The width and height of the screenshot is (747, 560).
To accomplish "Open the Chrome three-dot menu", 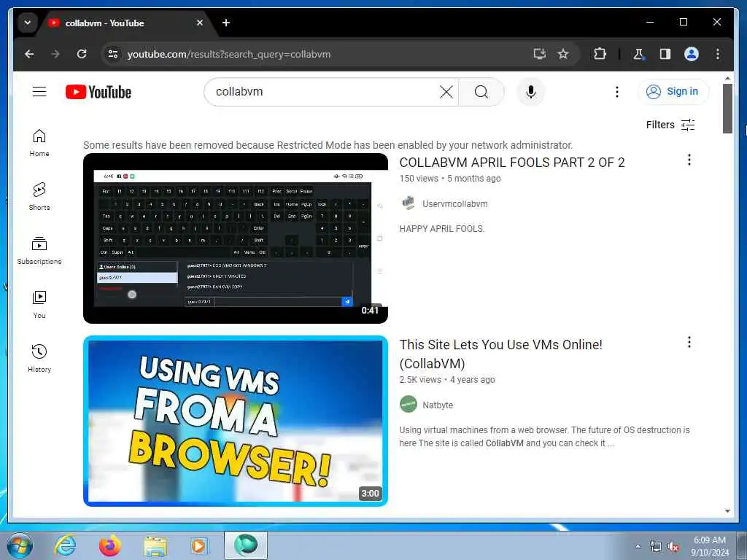I will click(718, 54).
